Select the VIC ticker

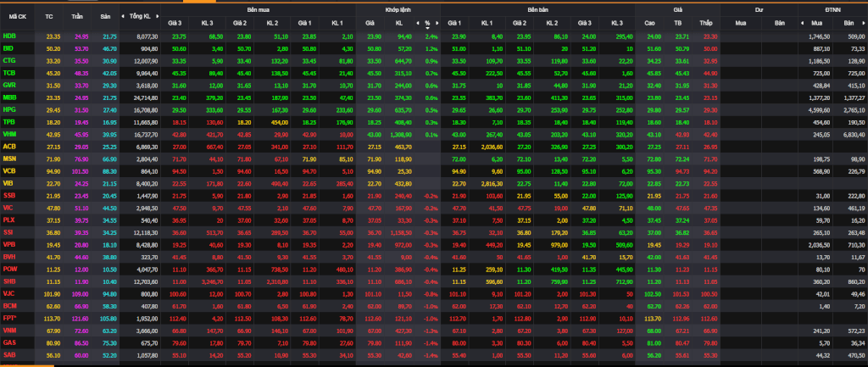click(x=8, y=207)
